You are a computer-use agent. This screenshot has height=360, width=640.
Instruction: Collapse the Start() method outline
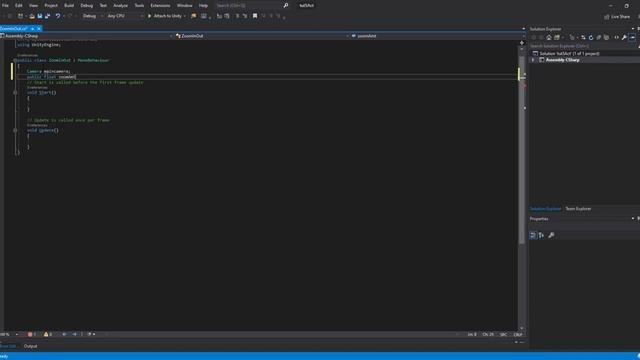click(15, 93)
